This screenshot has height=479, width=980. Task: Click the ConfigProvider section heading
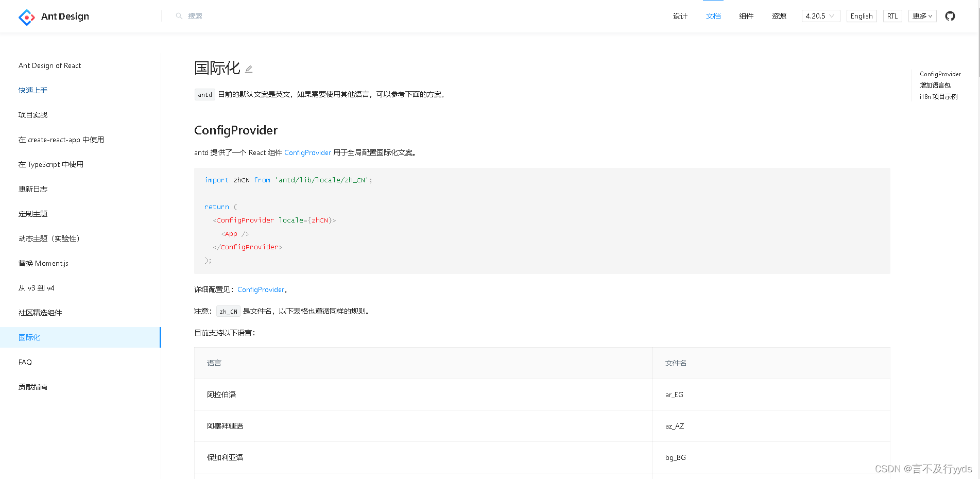(236, 130)
